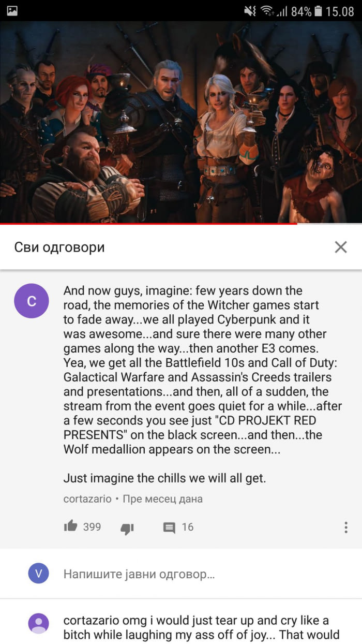Tap the replier's purple profile avatar
This screenshot has width=362, height=644.
(39, 623)
